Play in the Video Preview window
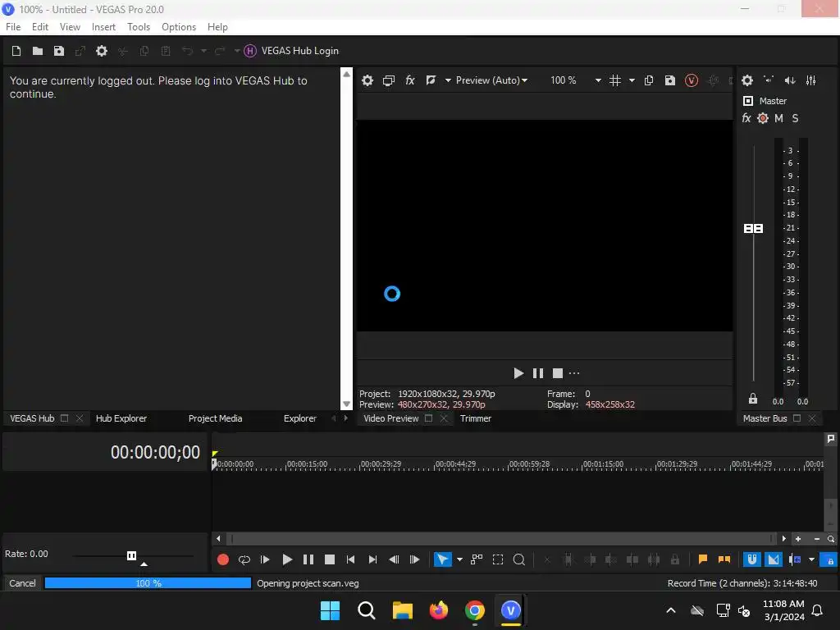 pyautogui.click(x=518, y=373)
